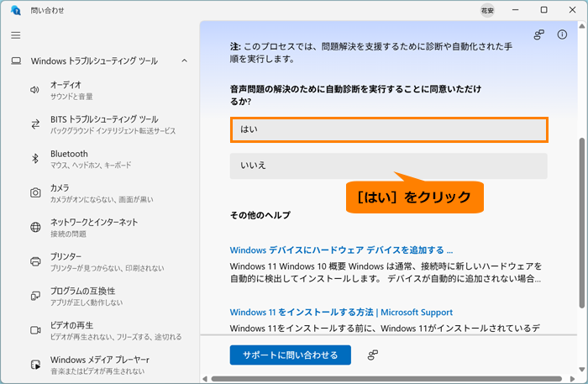Open Windows メディア プレーヤー troubleshooter
The height and width of the screenshot is (384, 588).
99,365
